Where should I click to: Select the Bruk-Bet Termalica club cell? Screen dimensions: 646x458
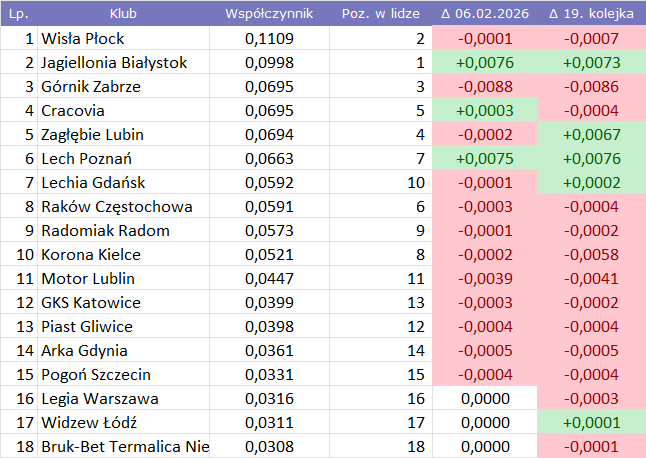[x=123, y=447]
